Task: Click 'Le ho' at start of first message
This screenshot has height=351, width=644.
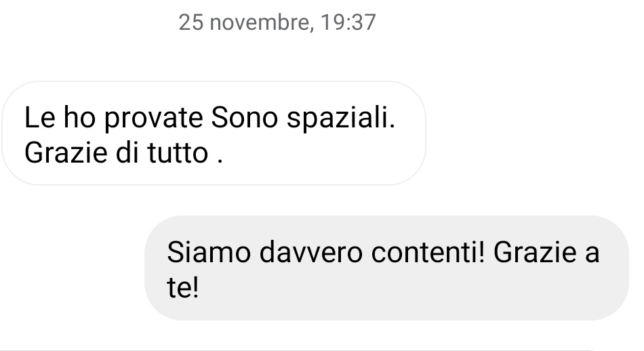Action: pyautogui.click(x=60, y=118)
